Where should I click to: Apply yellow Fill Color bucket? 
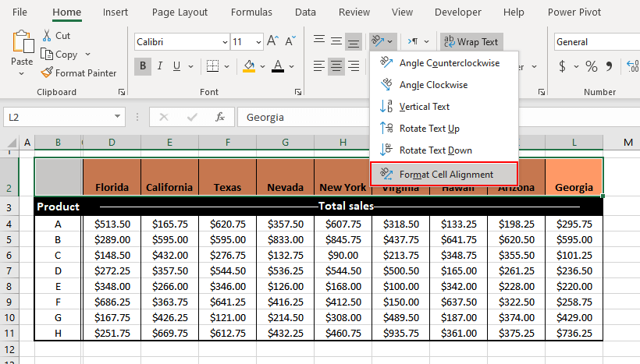click(x=249, y=66)
